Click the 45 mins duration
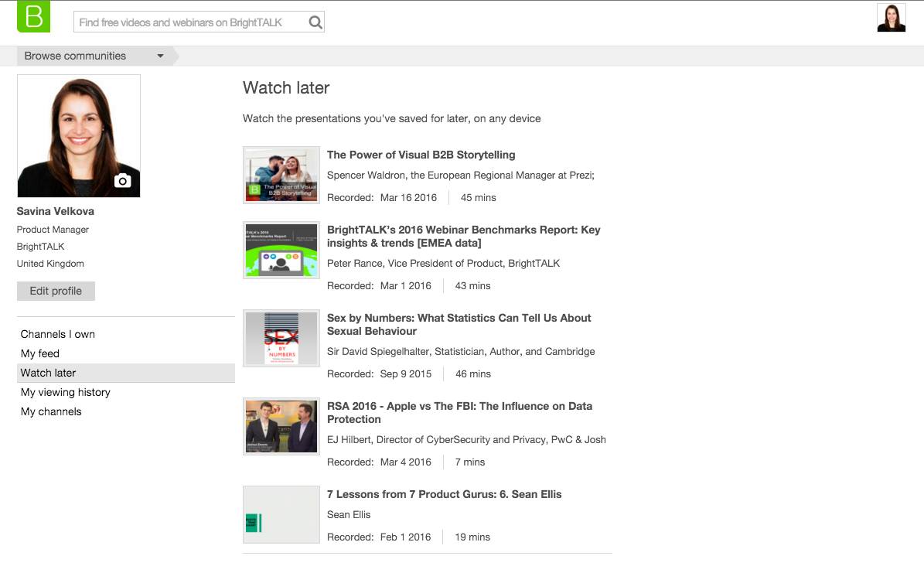The width and height of the screenshot is (924, 573). 478,198
